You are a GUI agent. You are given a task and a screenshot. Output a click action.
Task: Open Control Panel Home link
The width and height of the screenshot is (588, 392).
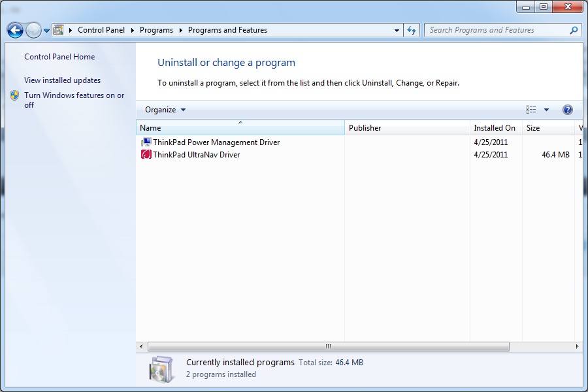point(59,57)
